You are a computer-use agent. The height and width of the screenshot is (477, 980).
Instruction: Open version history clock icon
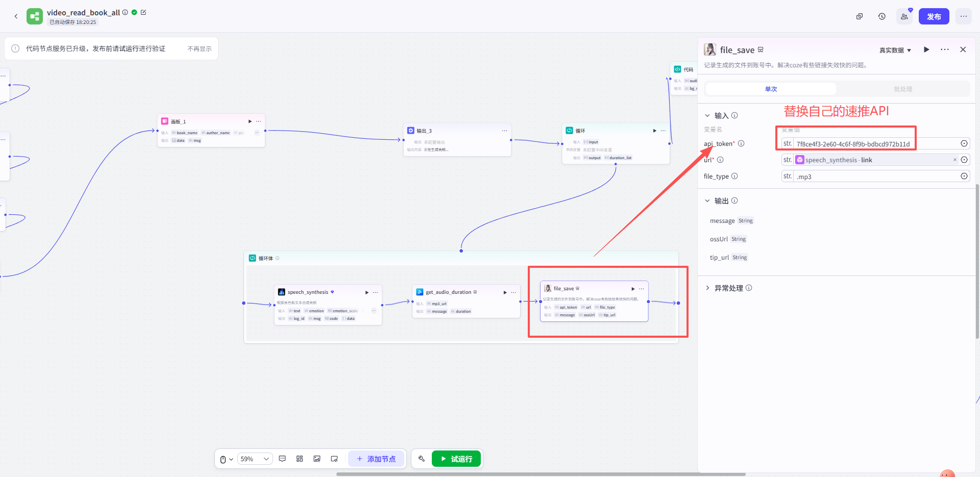coord(881,16)
